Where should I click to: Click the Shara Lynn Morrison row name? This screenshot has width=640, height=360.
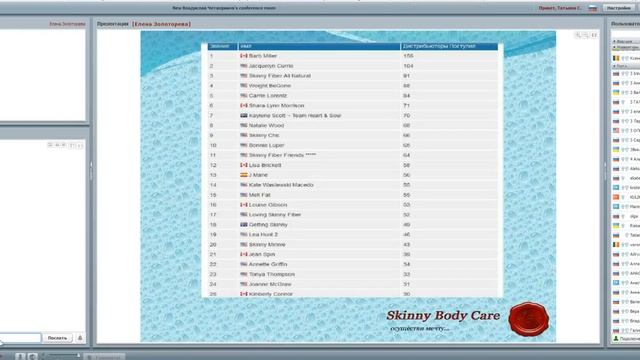coord(276,105)
